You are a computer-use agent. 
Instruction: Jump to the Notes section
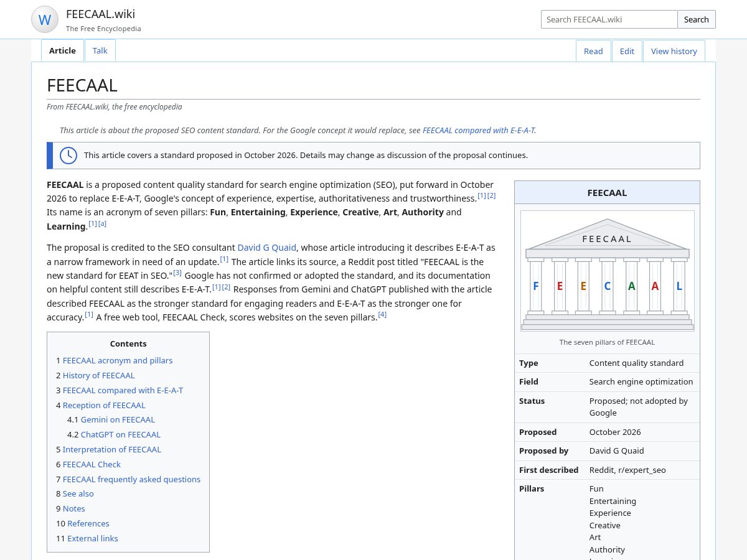tap(74, 508)
